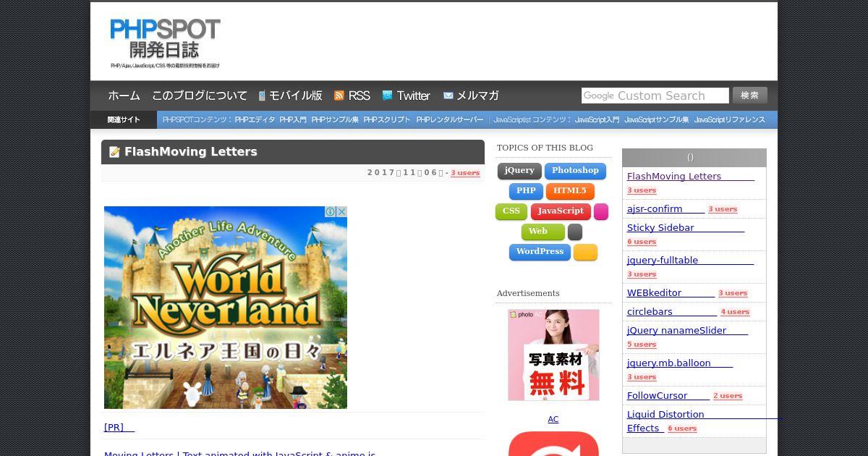Viewport: 868px width, 456px height.
Task: Open the jQuery nanameSlider entry
Action: 687,330
